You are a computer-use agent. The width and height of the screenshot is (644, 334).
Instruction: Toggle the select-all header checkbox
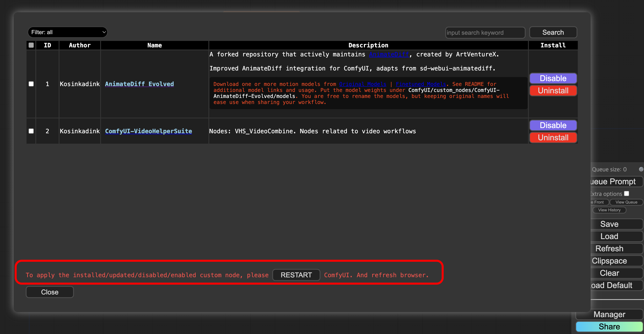[x=31, y=45]
